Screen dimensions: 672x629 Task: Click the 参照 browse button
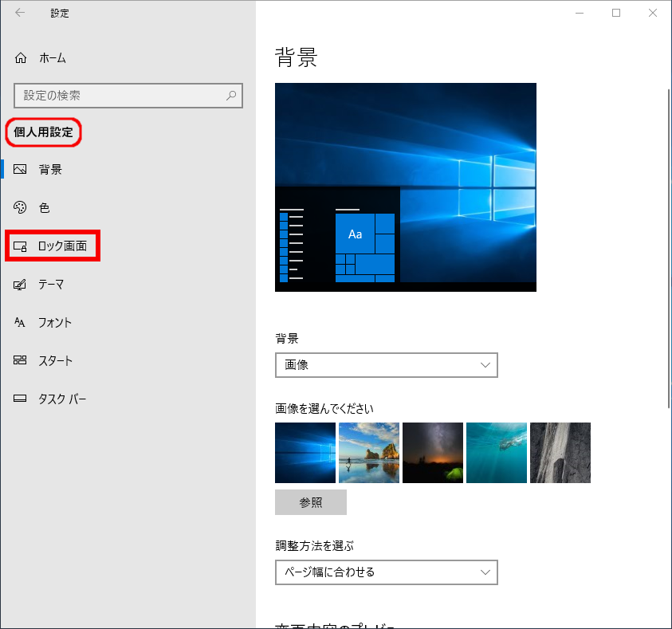point(311,502)
